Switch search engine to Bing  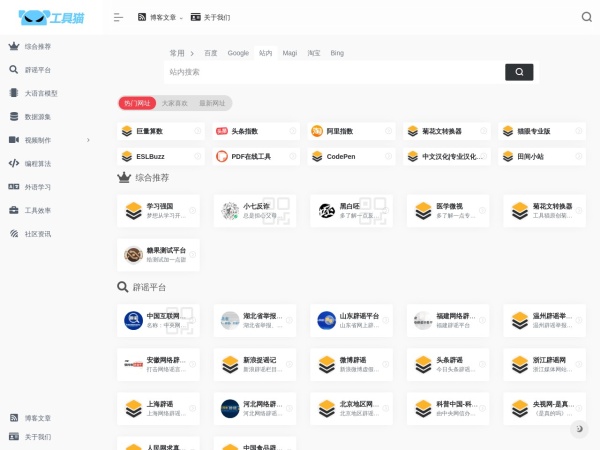click(x=337, y=53)
